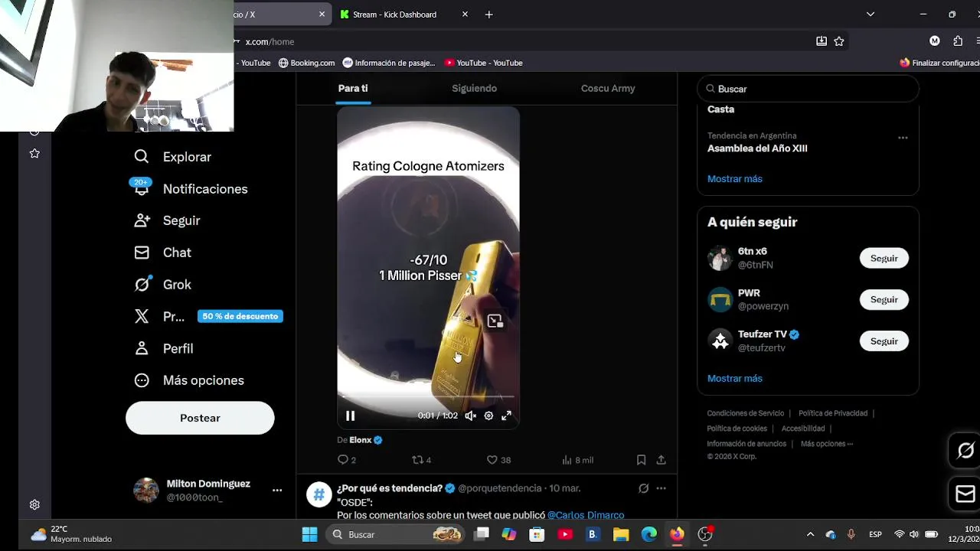Click Mostrar más under trends

coord(735,178)
